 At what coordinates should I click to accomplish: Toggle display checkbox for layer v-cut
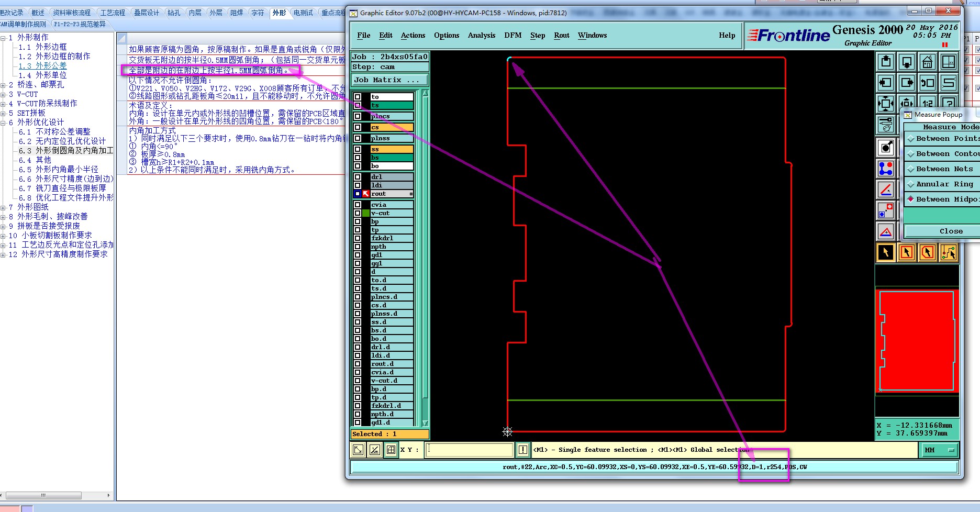click(x=358, y=213)
